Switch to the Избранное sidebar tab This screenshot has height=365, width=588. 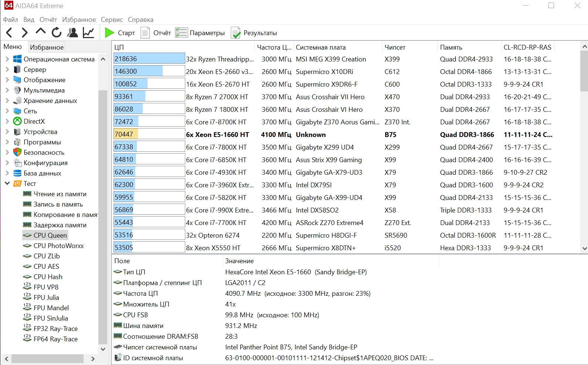click(47, 47)
